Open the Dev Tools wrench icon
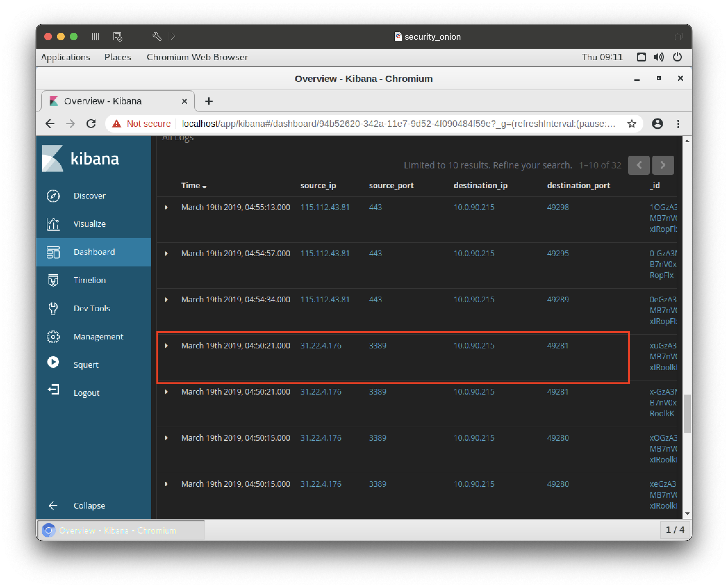Image resolution: width=728 pixels, height=588 pixels. pyautogui.click(x=53, y=308)
